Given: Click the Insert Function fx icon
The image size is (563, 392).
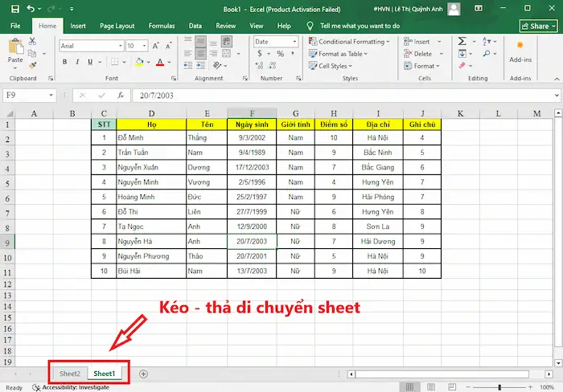Looking at the screenshot, I should [121, 95].
